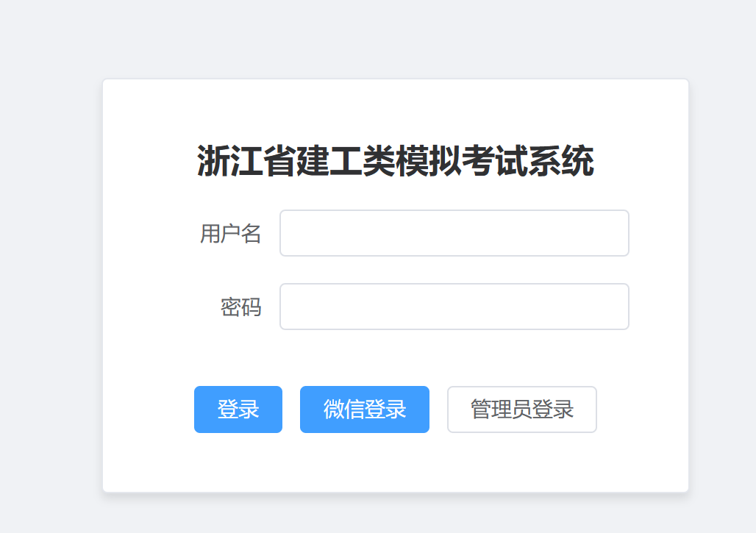Select the leftmost blue login button
The width and height of the screenshot is (756, 533).
(238, 409)
